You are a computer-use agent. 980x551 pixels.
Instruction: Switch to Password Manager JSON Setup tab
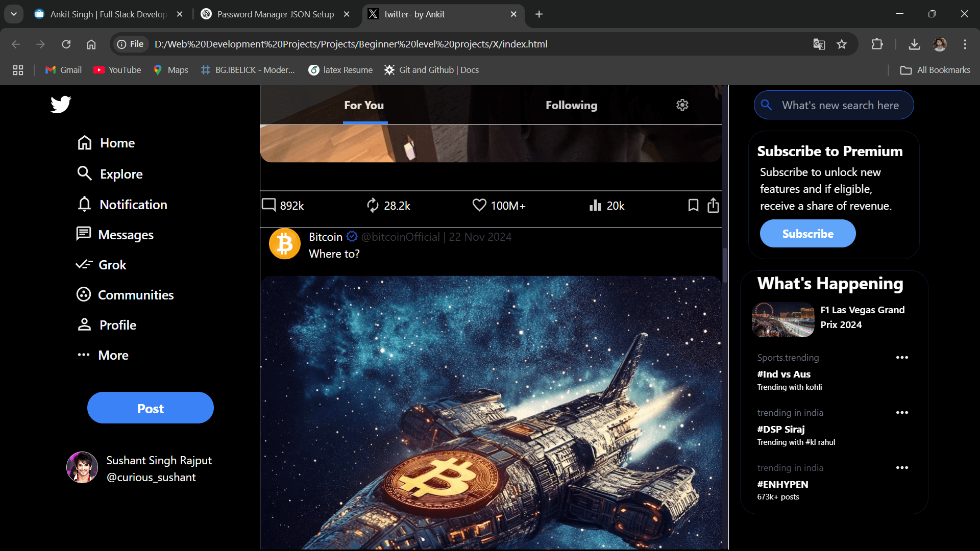click(276, 14)
